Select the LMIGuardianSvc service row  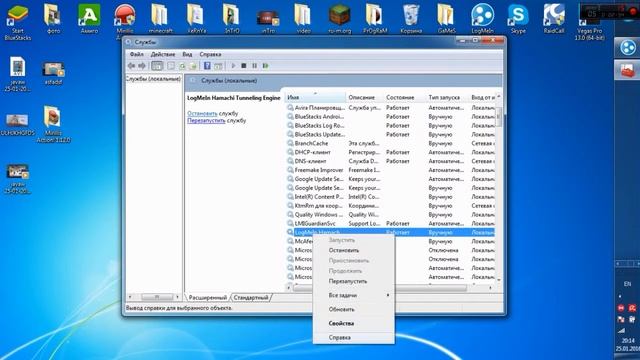click(x=390, y=224)
